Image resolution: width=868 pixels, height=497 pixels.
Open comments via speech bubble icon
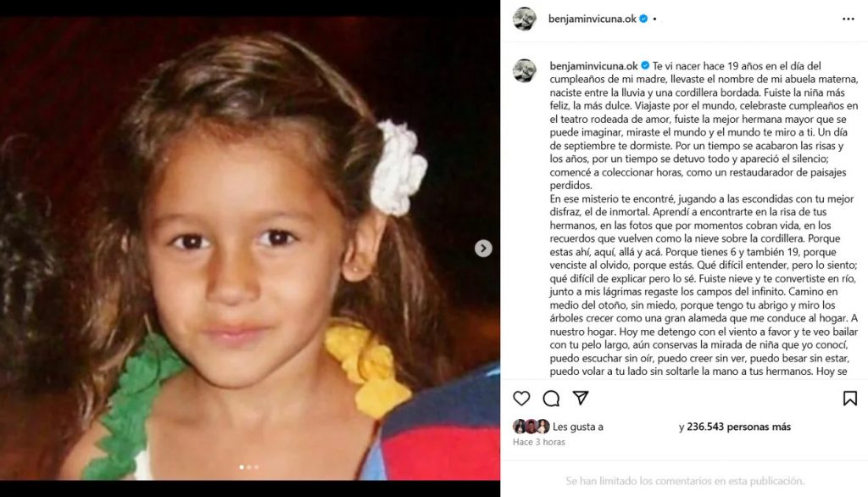[551, 398]
